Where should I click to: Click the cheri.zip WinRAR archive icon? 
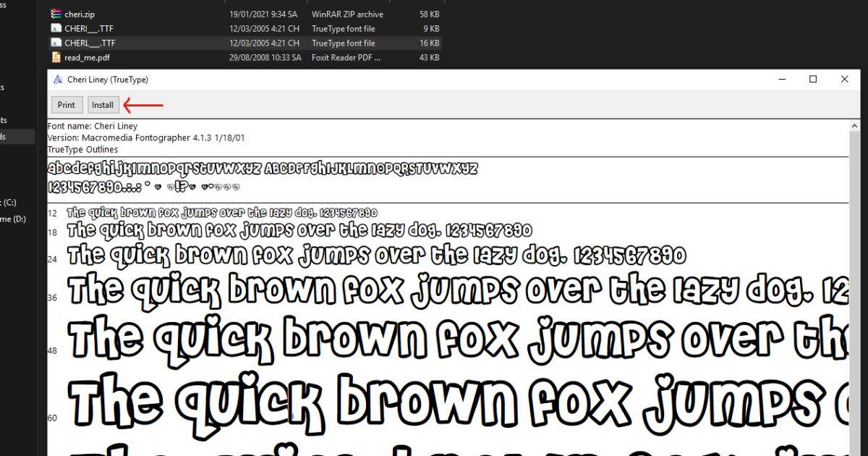56,14
